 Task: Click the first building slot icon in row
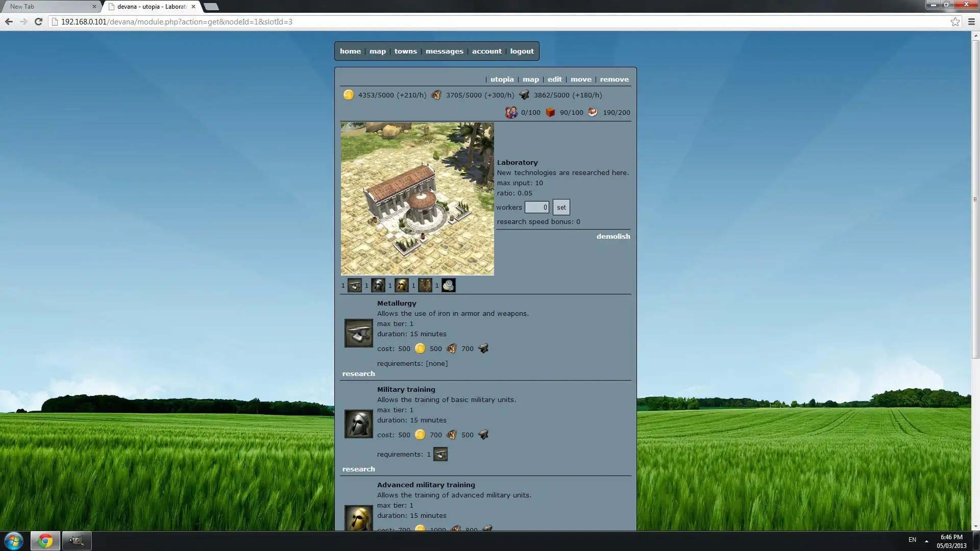355,285
